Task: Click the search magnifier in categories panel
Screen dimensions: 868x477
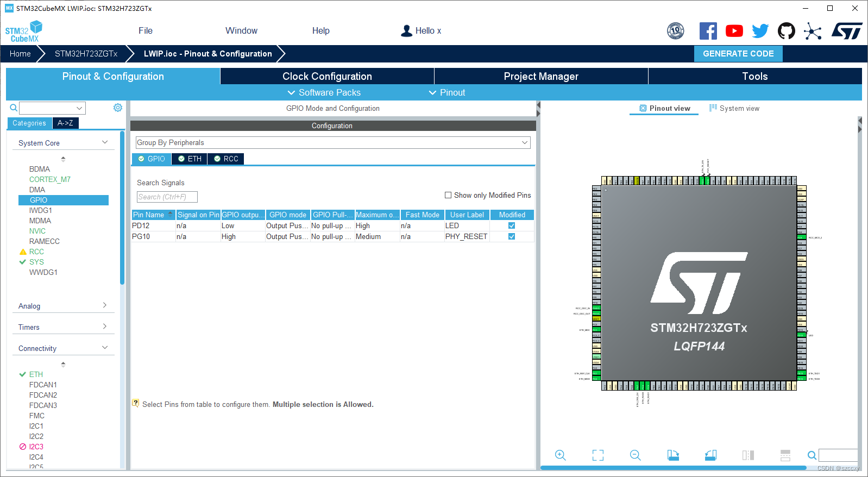Action: [x=14, y=108]
